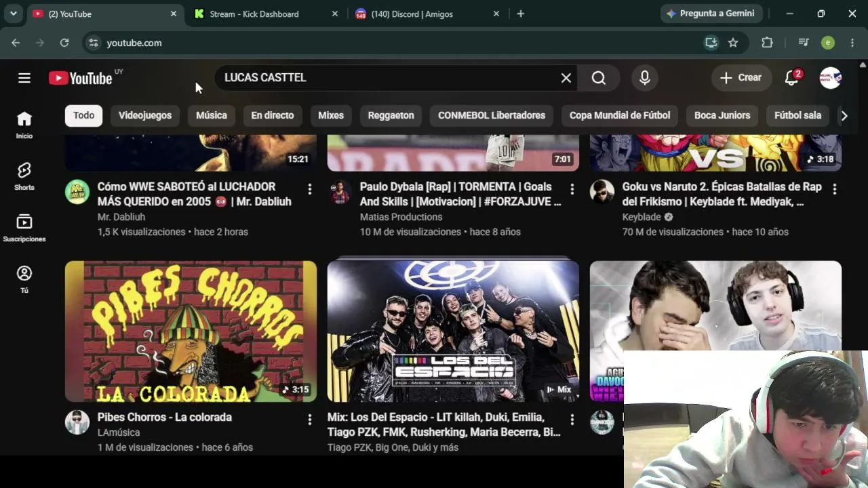The image size is (868, 488).
Task: Open account avatar menu
Action: 831,78
